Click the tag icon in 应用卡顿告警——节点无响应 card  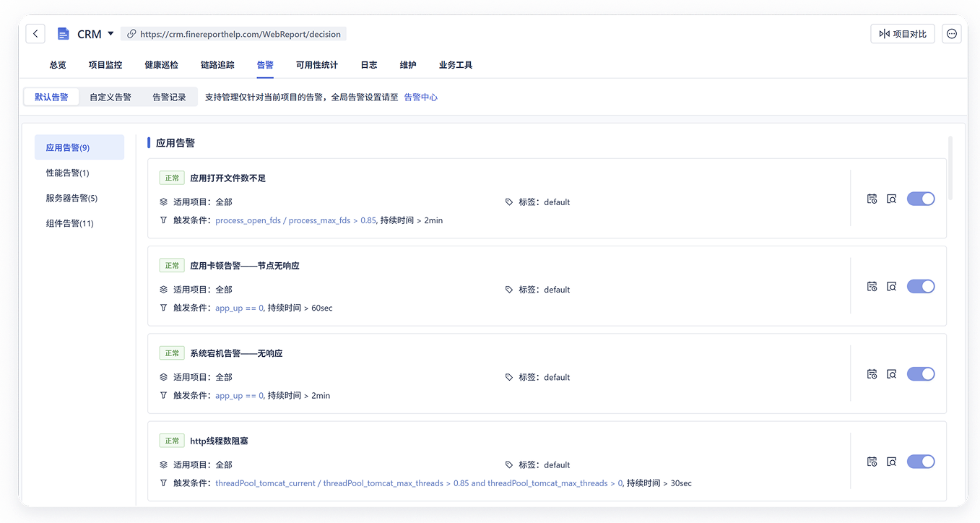pyautogui.click(x=509, y=290)
